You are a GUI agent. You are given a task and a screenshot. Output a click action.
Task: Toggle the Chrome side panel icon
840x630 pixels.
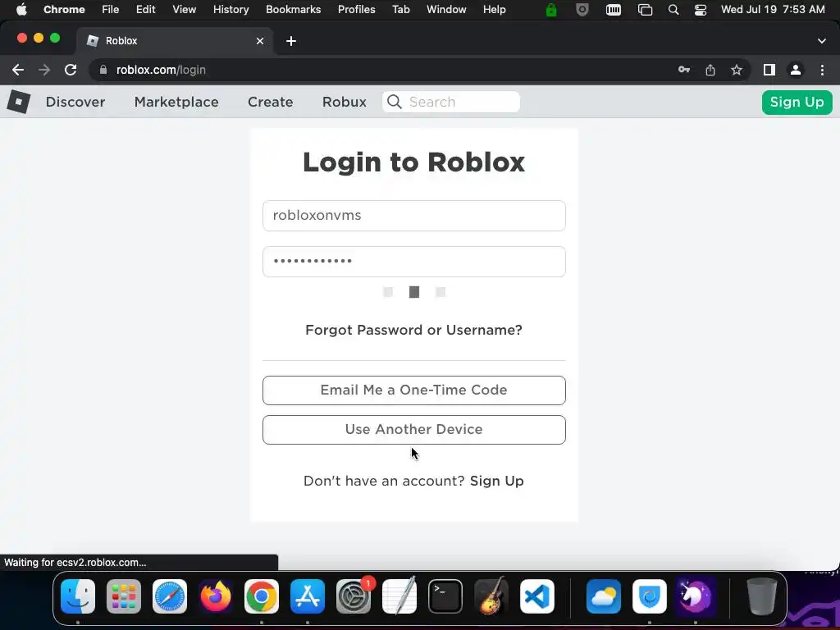[769, 70]
